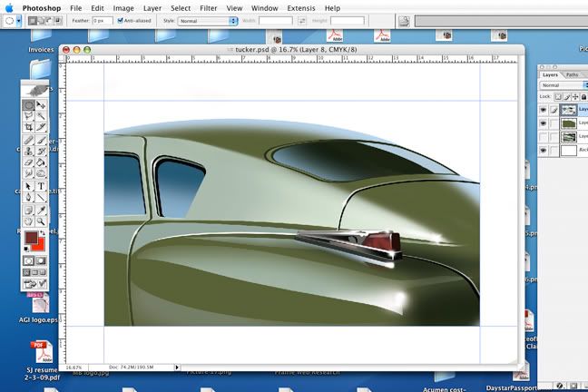Open the tool preset picker arrow
588x392 pixels.
(x=19, y=21)
